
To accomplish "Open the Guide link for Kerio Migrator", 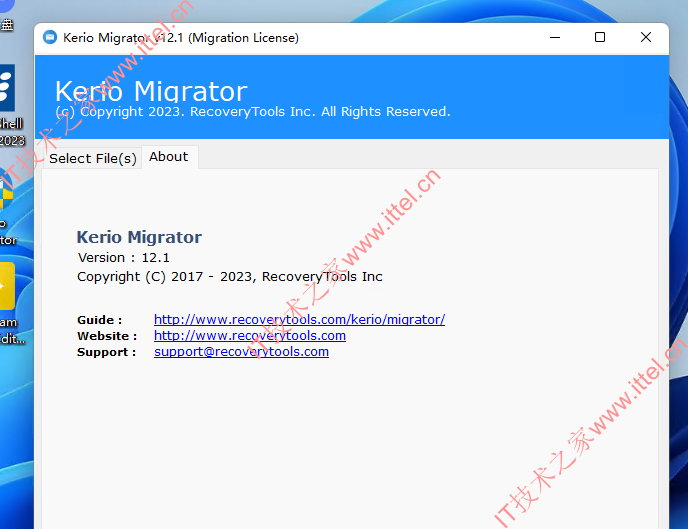I will pos(299,319).
